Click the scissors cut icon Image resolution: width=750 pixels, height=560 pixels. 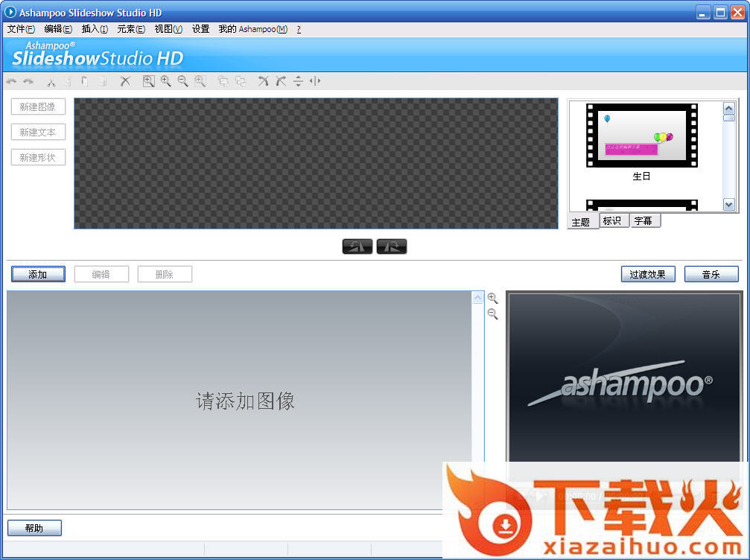point(51,82)
